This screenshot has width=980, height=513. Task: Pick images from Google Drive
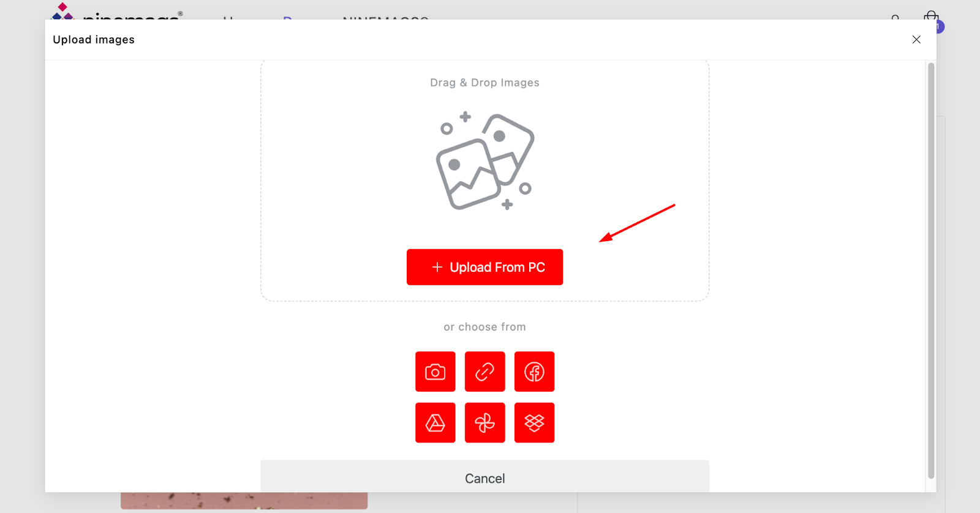pos(435,422)
